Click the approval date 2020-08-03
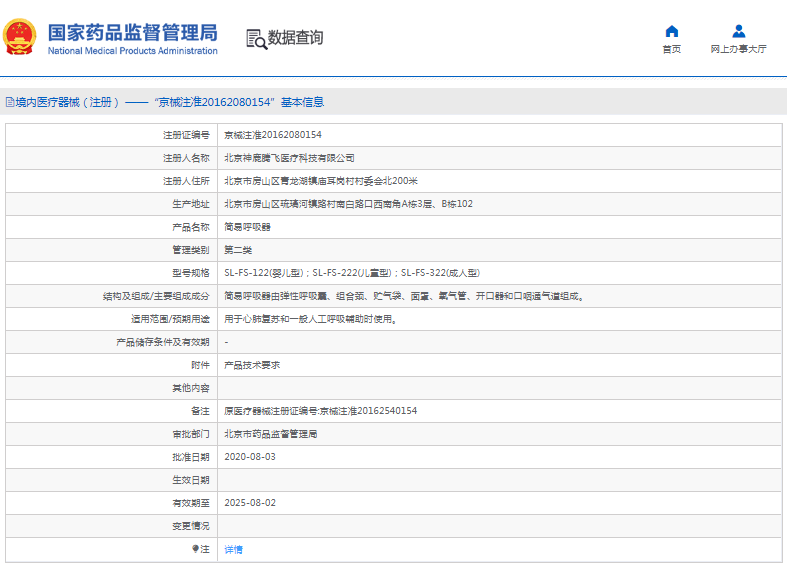Viewport: 787px width, 567px height. coord(249,457)
